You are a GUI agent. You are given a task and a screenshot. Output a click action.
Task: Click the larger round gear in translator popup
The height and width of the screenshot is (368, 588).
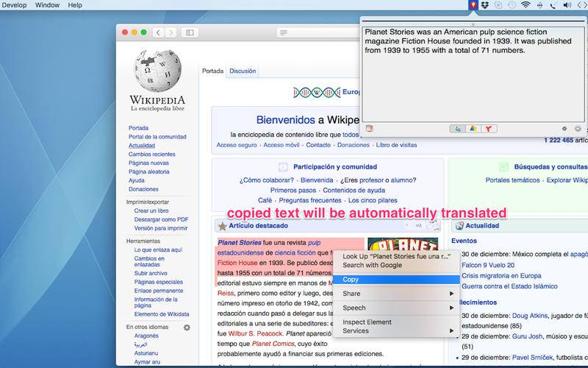click(x=578, y=128)
